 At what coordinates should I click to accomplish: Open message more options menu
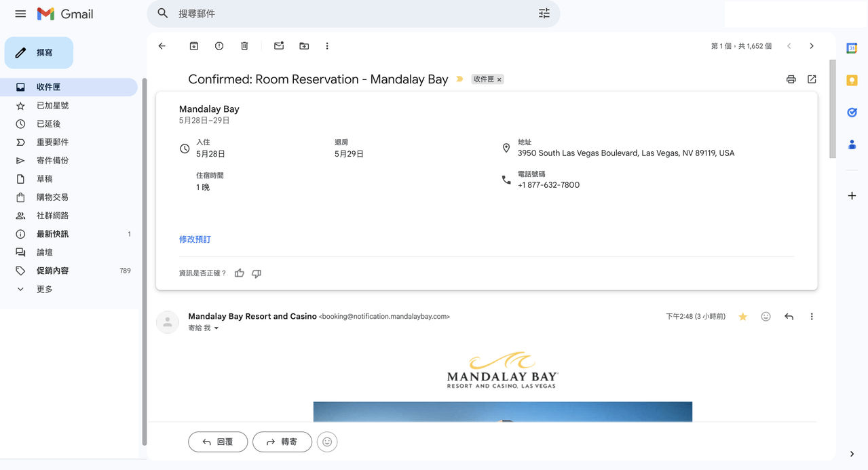(812, 317)
